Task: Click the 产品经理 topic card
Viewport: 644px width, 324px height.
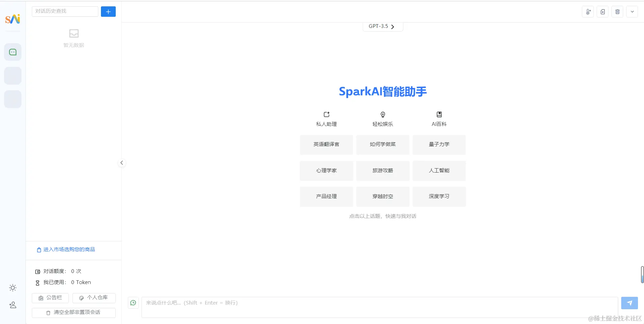Action: pyautogui.click(x=326, y=196)
